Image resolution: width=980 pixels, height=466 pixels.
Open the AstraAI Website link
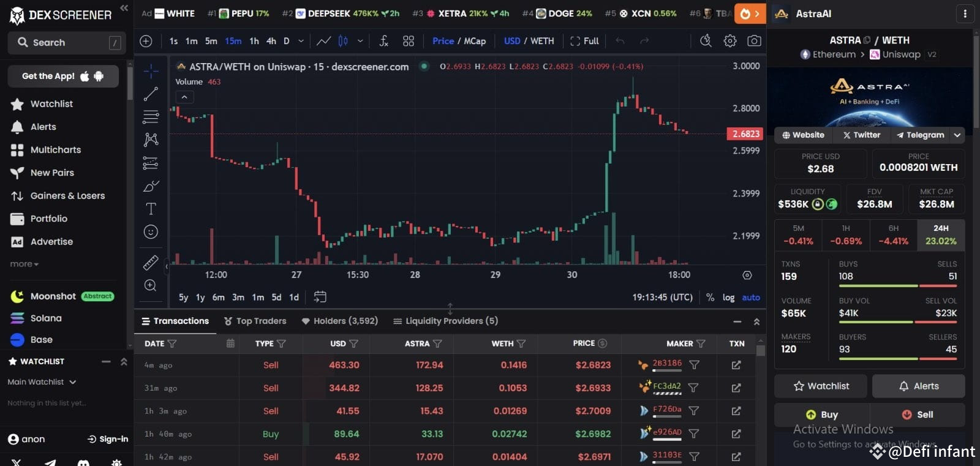click(803, 135)
